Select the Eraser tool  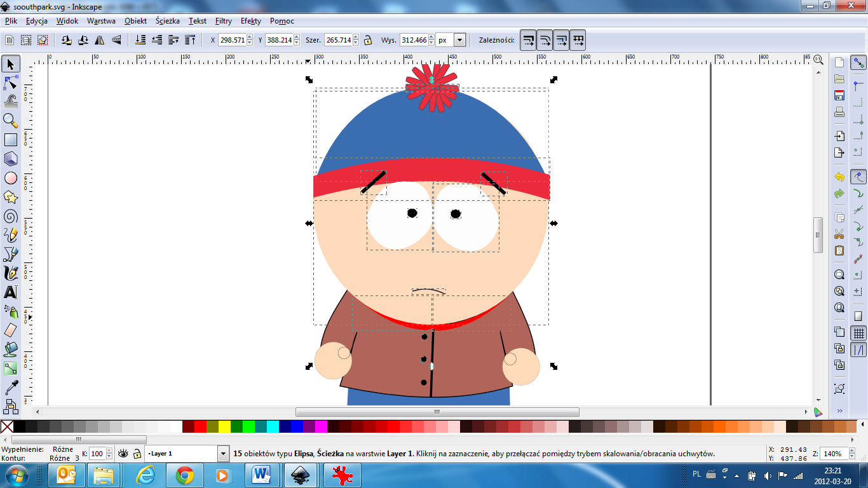[x=11, y=330]
